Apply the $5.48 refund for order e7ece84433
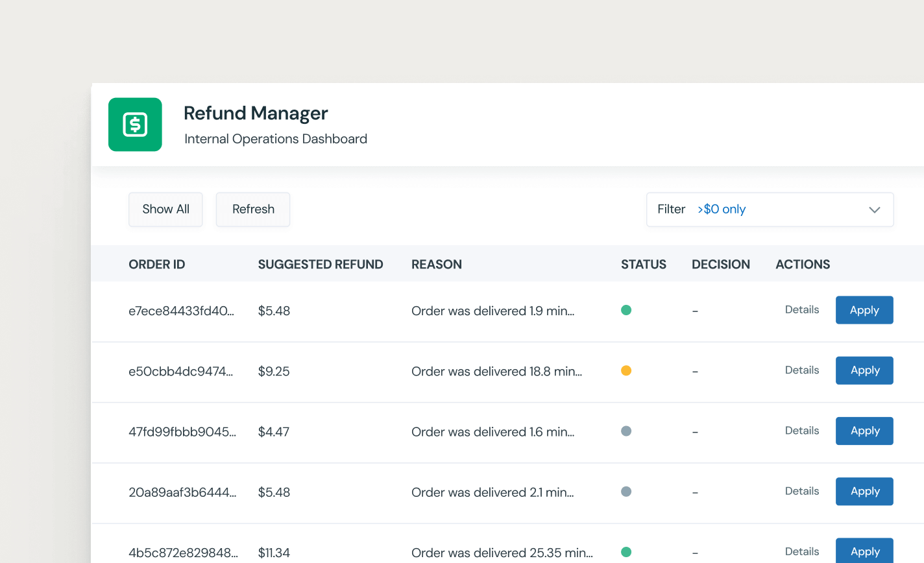This screenshot has height=563, width=924. (x=864, y=310)
